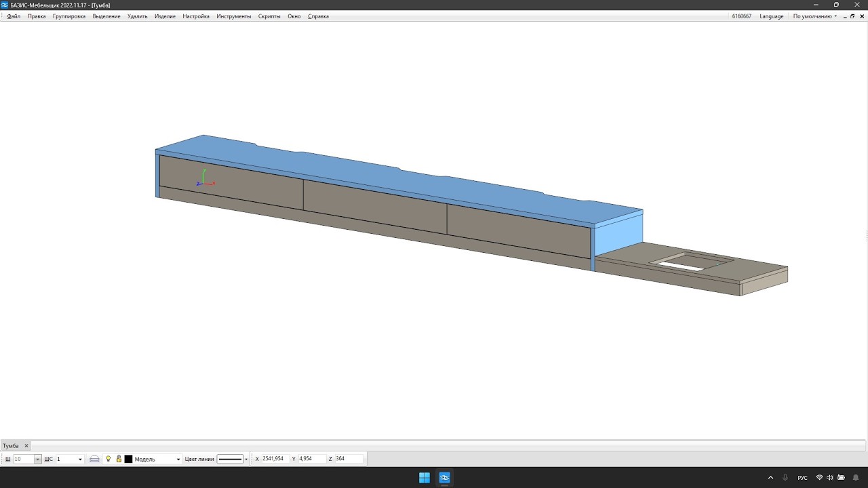Click the layers stack icon
This screenshot has height=488, width=868.
tap(95, 459)
